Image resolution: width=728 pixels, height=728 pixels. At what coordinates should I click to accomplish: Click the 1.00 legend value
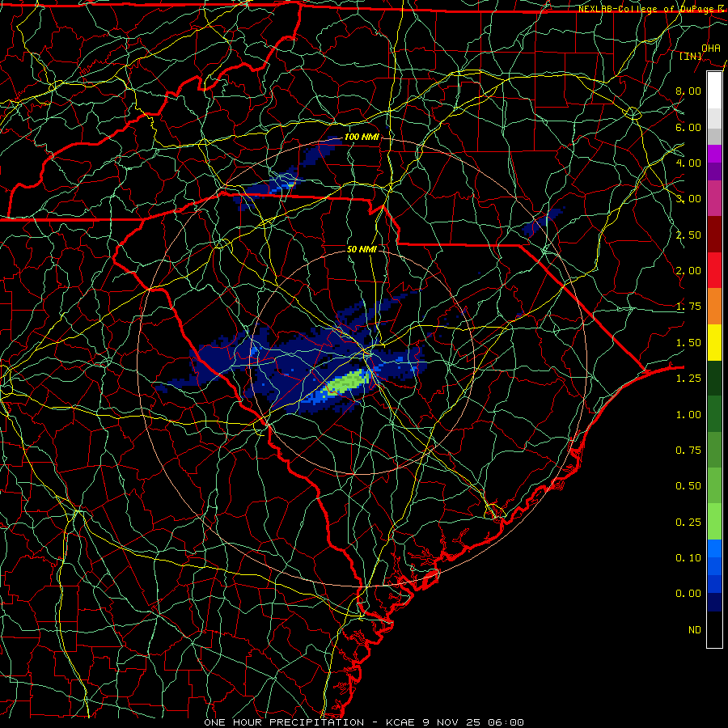pos(688,415)
